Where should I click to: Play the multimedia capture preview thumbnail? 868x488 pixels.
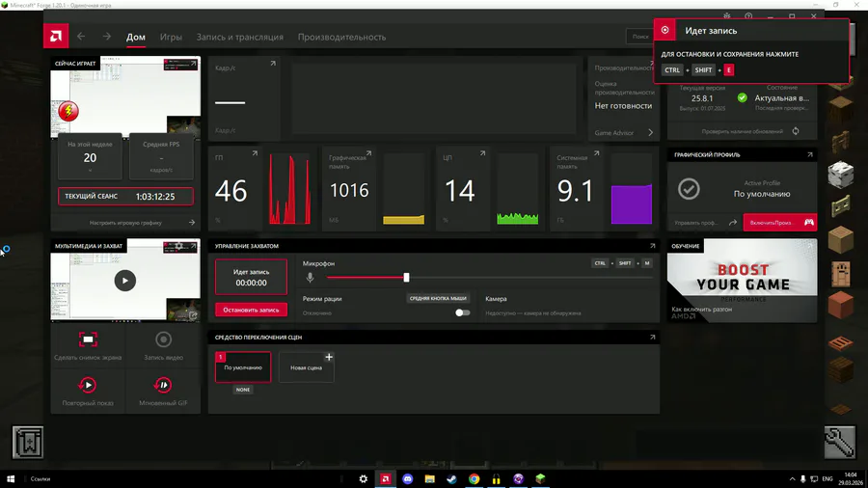point(125,281)
